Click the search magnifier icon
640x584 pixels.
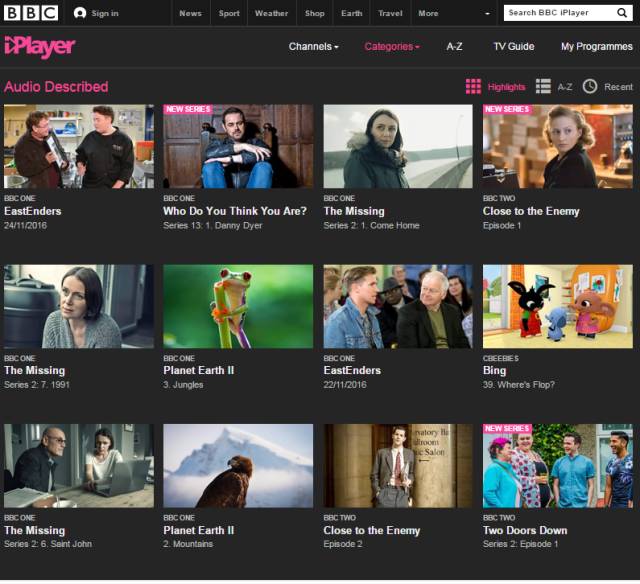pos(622,13)
